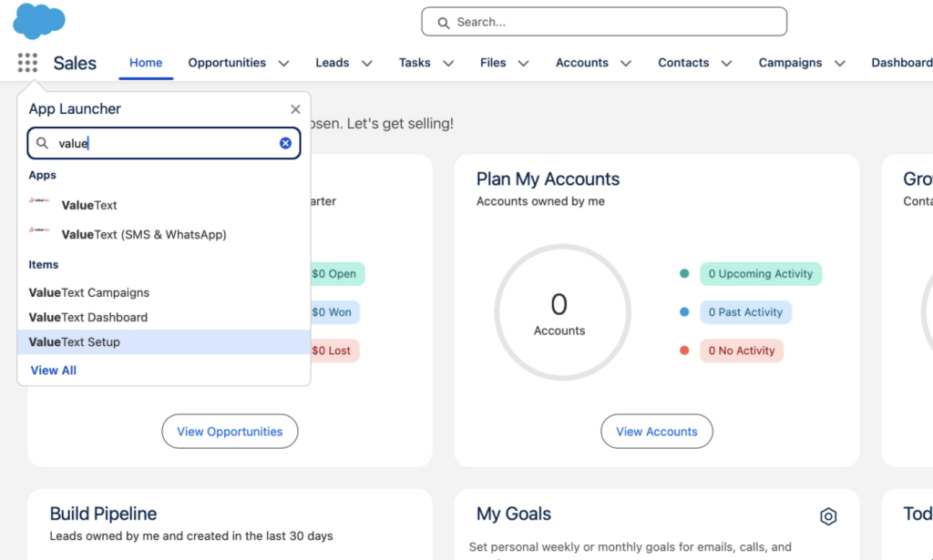The height and width of the screenshot is (560, 933).
Task: Open My Goals settings hexagon icon
Action: 827,516
